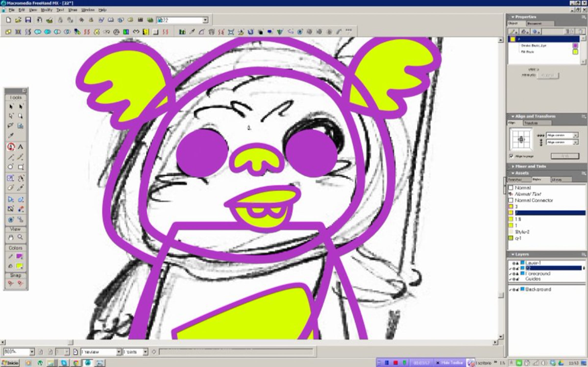
Task: Select the Hand pan tool
Action: (11, 237)
